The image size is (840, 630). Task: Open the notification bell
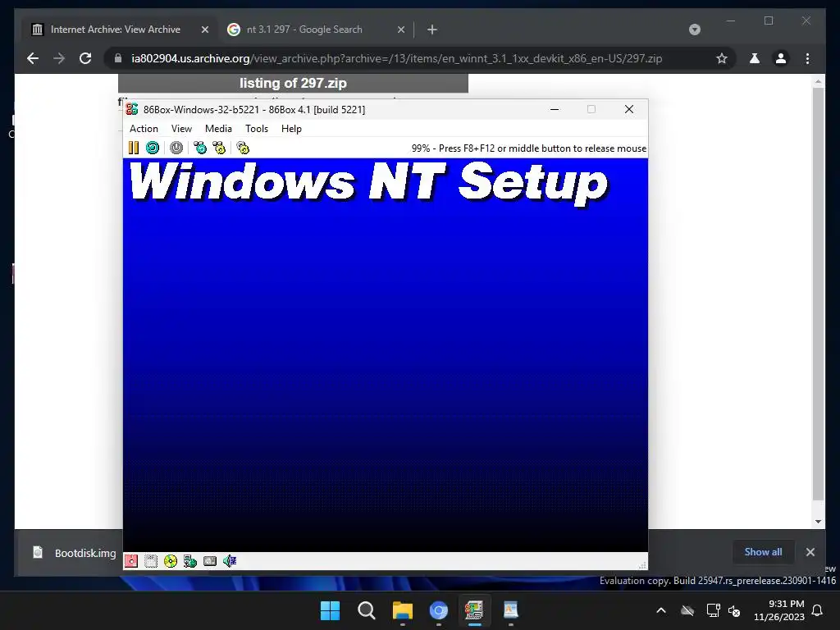818,610
